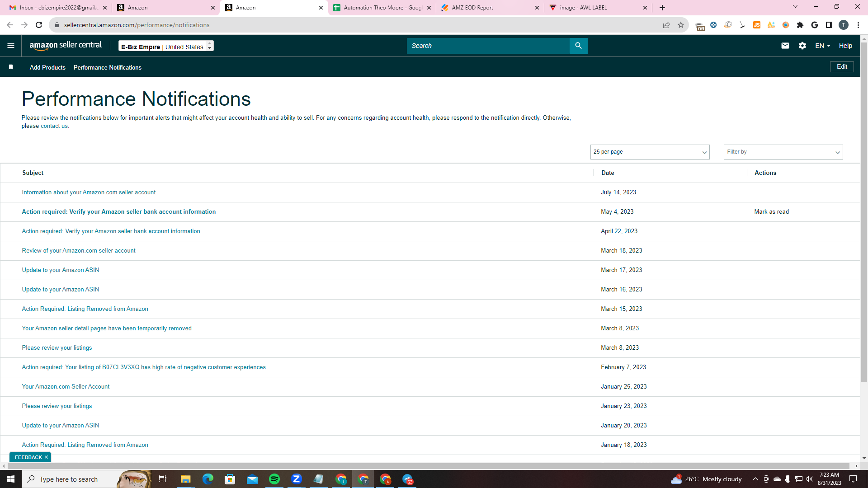Image resolution: width=868 pixels, height=488 pixels.
Task: Open Review of your Amazon.com seller account
Action: point(79,250)
